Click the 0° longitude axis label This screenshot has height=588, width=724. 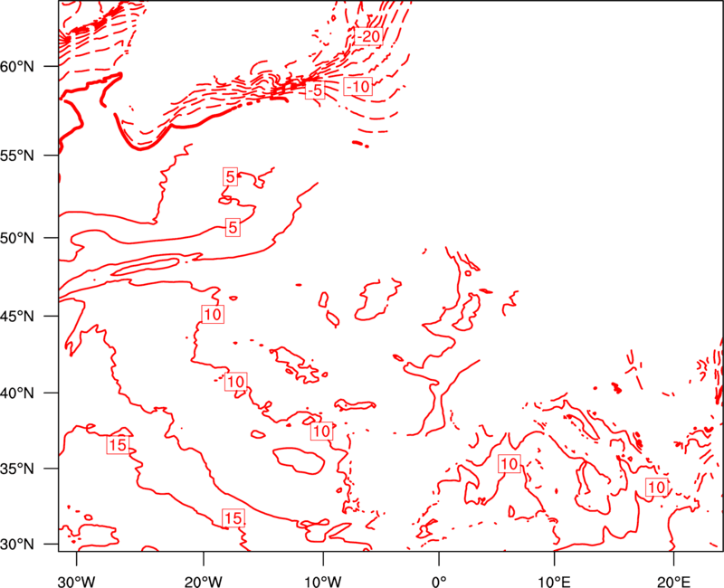pos(439,582)
